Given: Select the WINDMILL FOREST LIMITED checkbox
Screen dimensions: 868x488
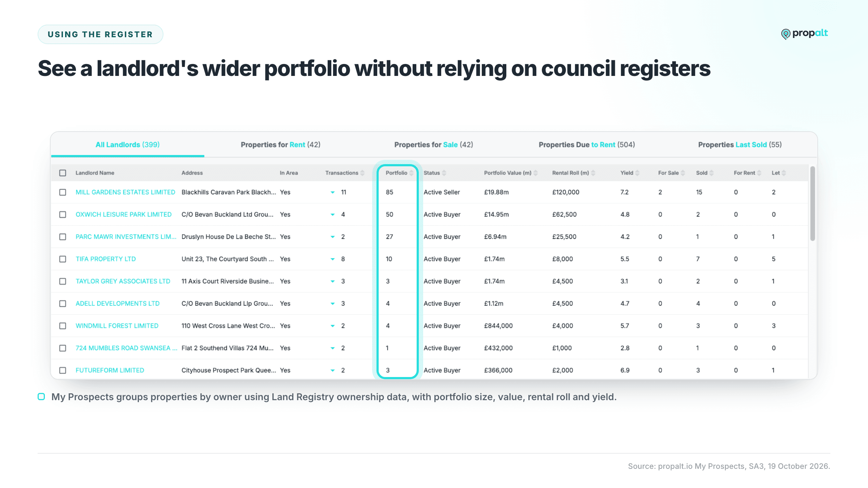Looking at the screenshot, I should tap(63, 326).
